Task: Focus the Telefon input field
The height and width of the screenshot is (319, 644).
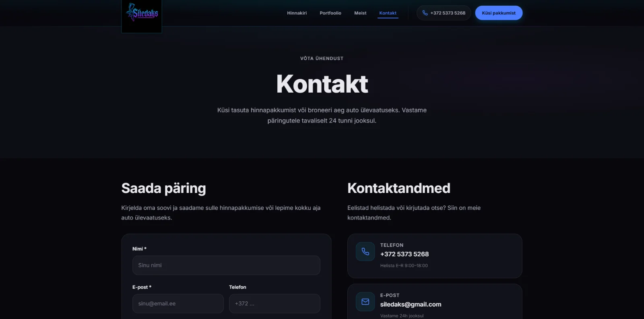Action: tap(275, 303)
